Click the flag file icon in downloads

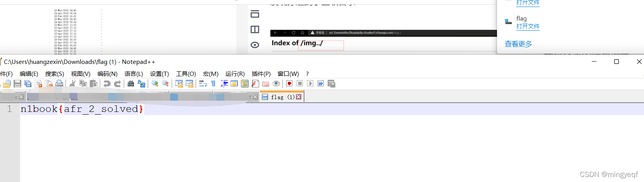[x=508, y=22]
